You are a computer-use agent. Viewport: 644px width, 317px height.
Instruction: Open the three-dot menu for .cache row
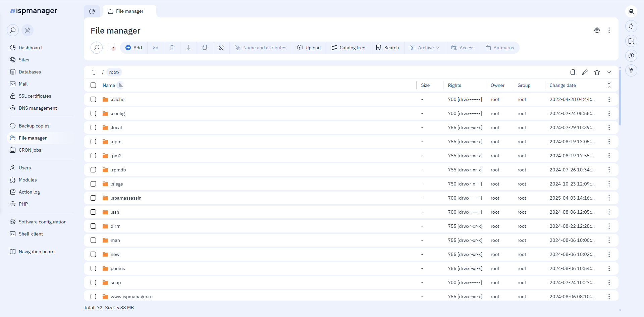click(x=609, y=99)
